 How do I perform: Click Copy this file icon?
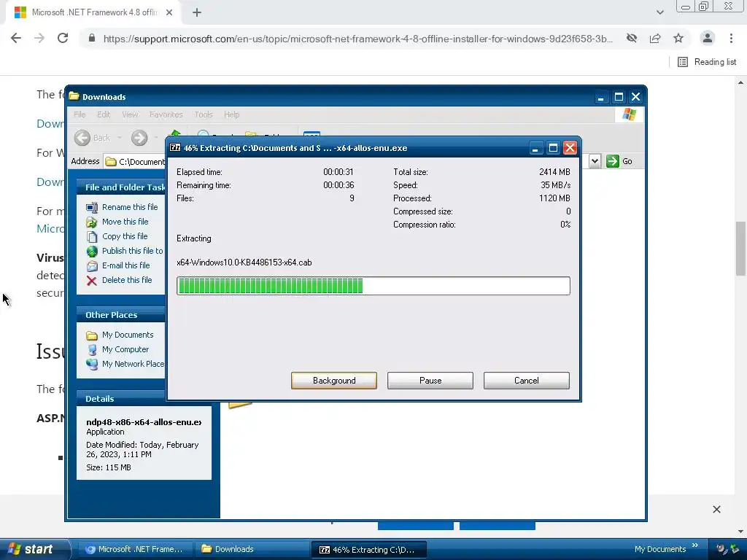click(92, 237)
